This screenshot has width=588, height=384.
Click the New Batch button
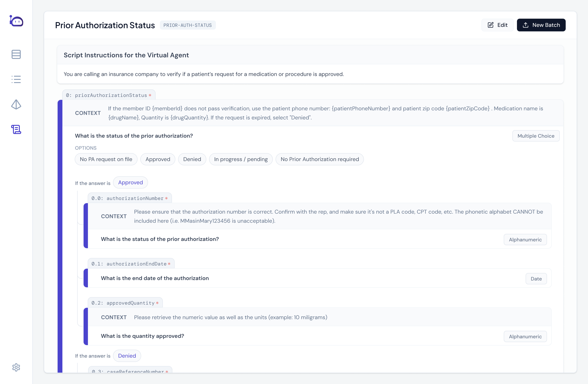pyautogui.click(x=541, y=25)
